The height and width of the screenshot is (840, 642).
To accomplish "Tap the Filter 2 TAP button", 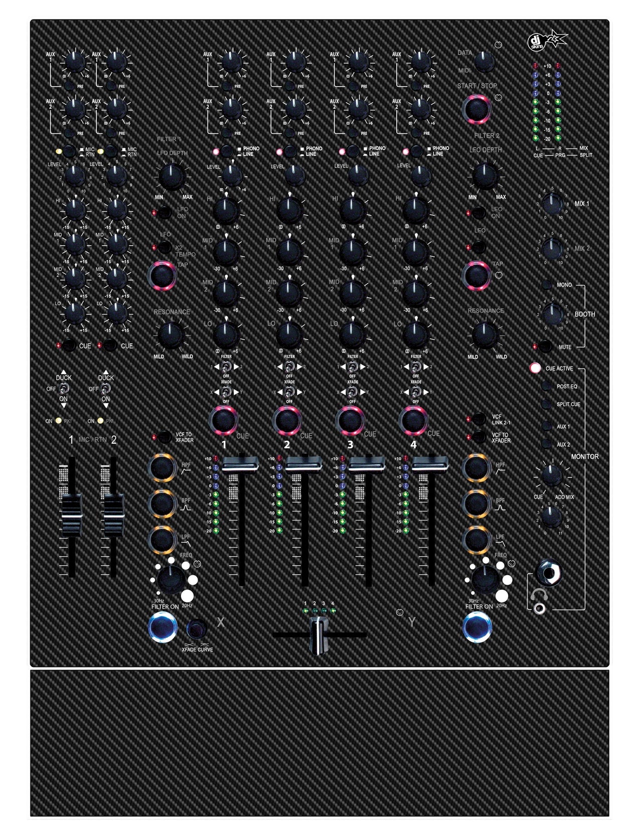I will click(x=476, y=275).
